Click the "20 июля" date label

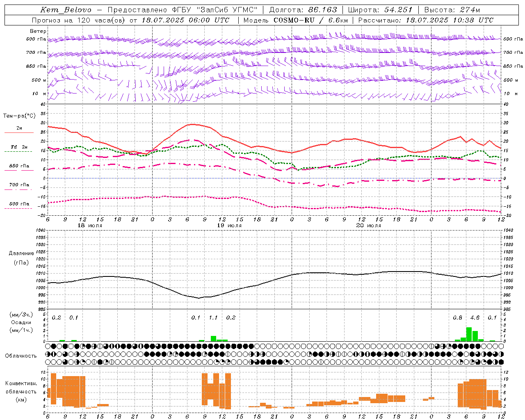(369, 226)
